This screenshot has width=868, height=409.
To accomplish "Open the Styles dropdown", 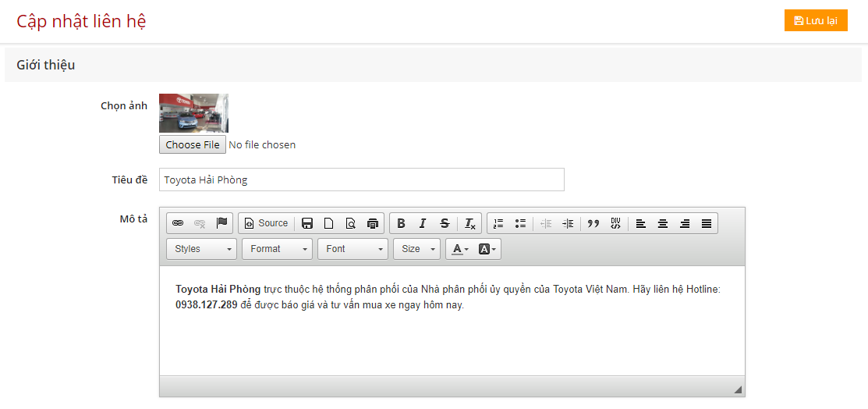I will pos(201,249).
